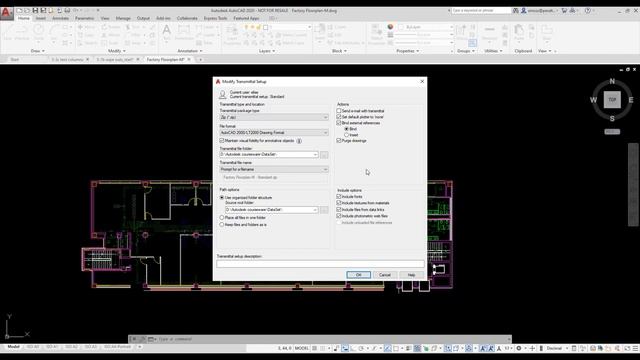
Task: Open the Transmittal file name dropdown
Action: tap(274, 169)
